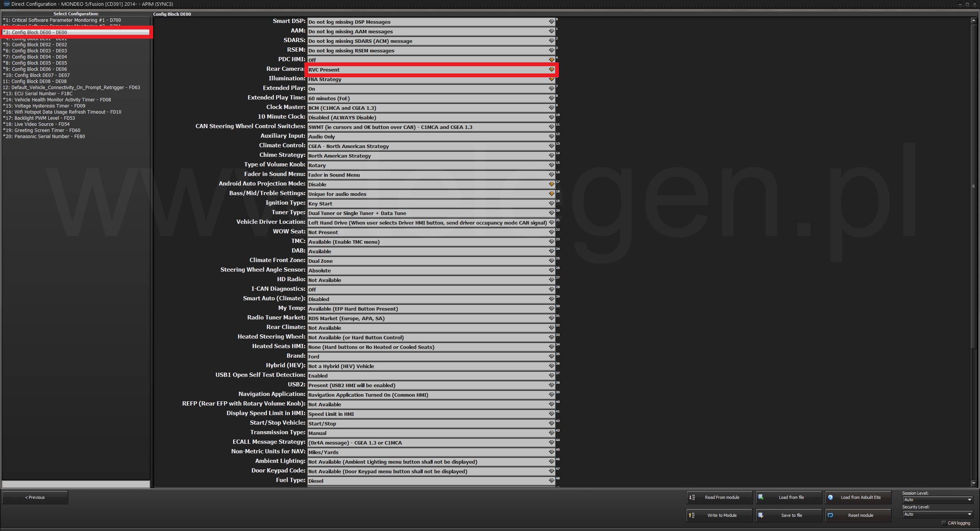Open the Vehicle Driver Location dropdown
980x531 pixels.
(431, 223)
